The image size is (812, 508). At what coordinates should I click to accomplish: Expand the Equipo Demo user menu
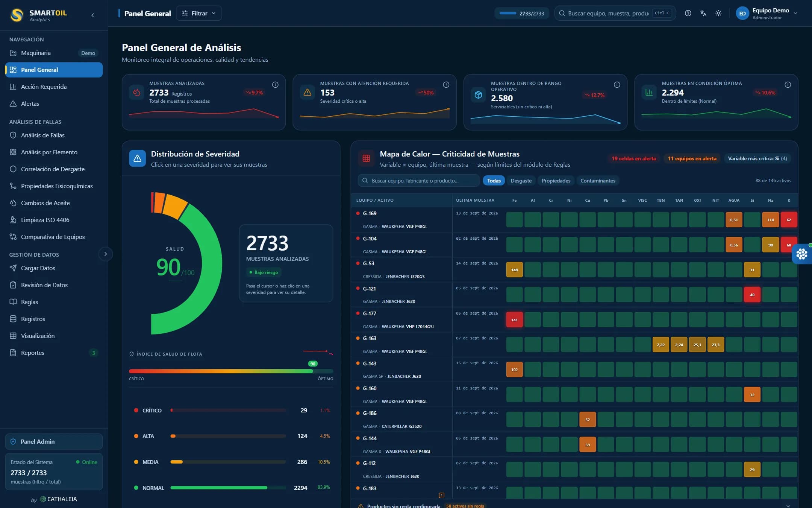click(x=795, y=13)
